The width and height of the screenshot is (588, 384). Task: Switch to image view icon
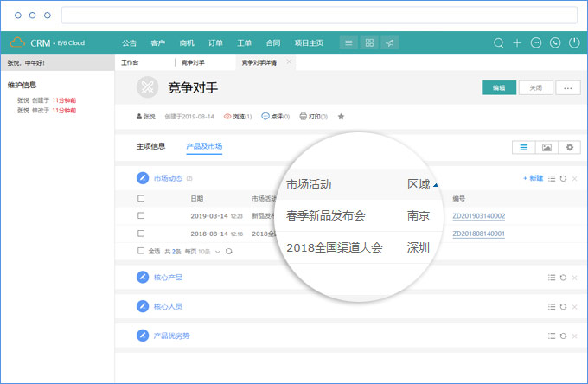click(546, 147)
